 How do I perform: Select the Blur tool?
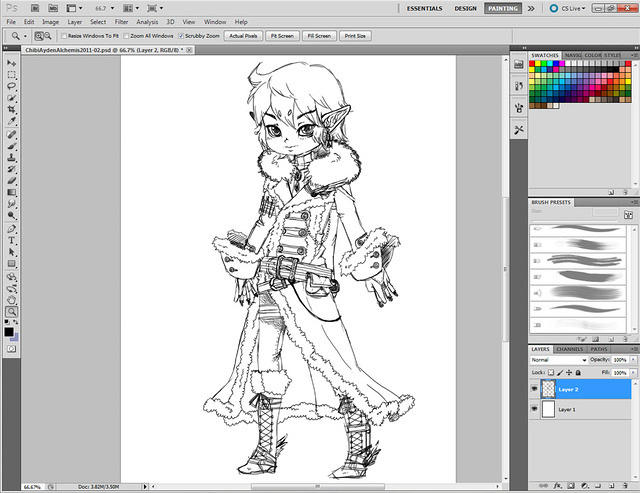(x=11, y=204)
